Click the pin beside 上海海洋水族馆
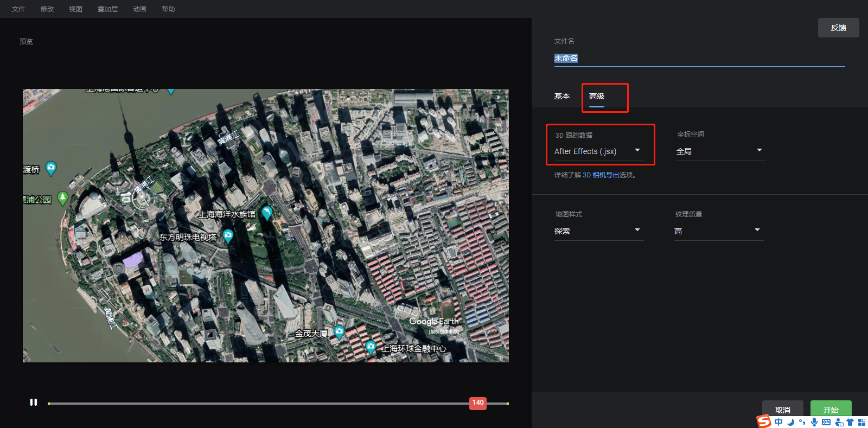 [x=266, y=213]
